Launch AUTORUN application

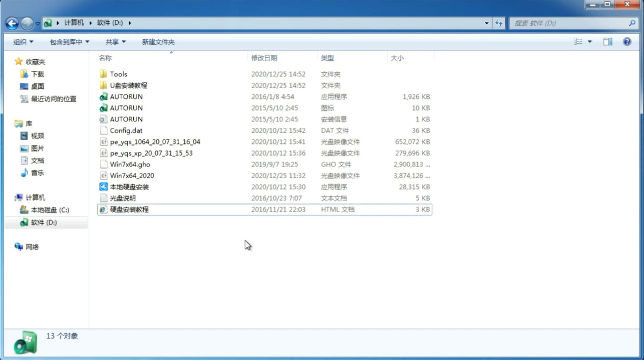[x=126, y=96]
